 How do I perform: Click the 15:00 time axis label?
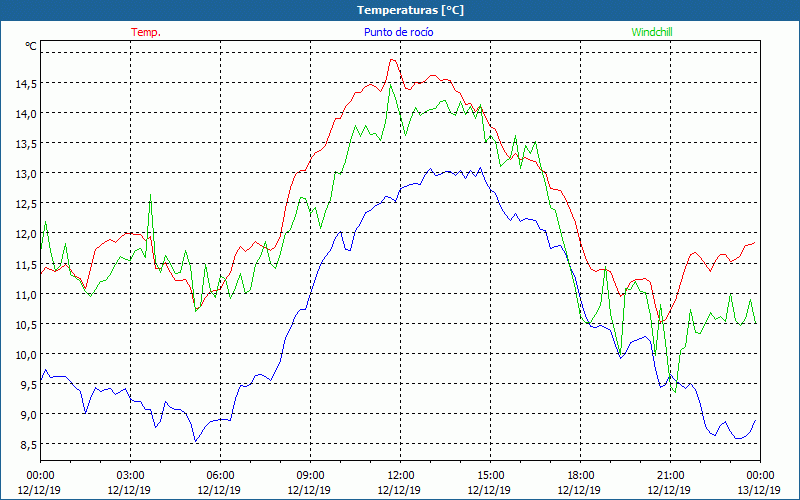coord(490,476)
